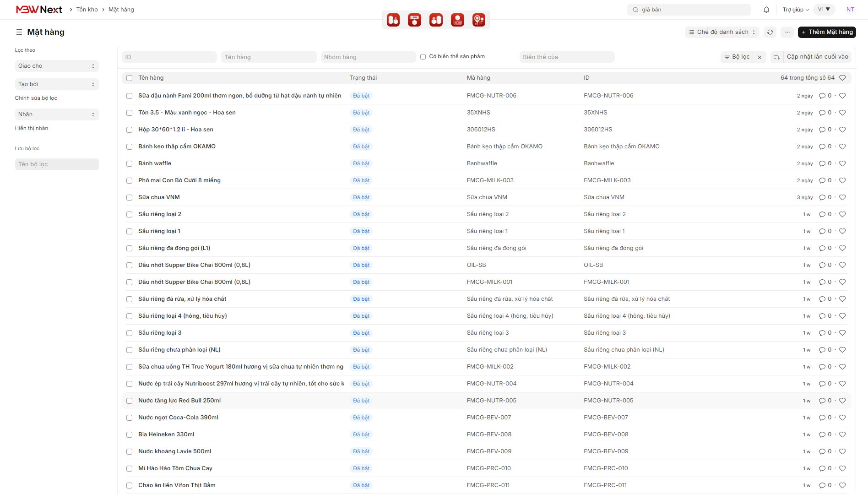Open the item price shortcut icon with banknote

[457, 20]
